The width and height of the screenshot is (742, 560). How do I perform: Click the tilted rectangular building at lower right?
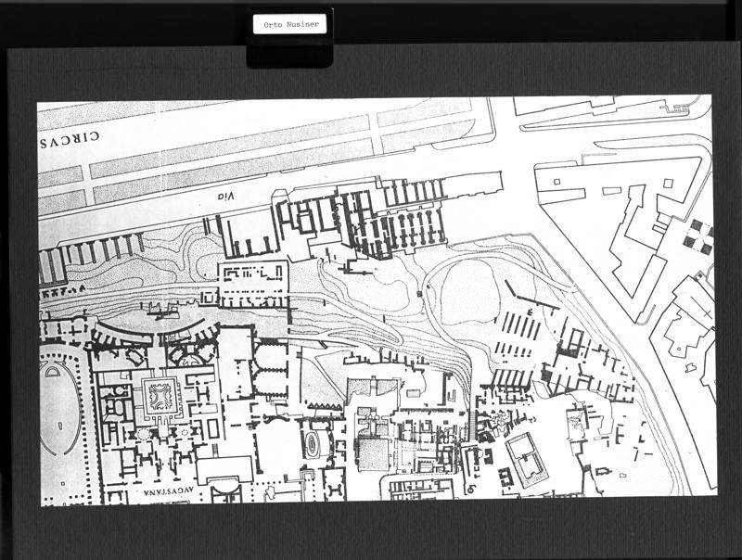point(526,458)
